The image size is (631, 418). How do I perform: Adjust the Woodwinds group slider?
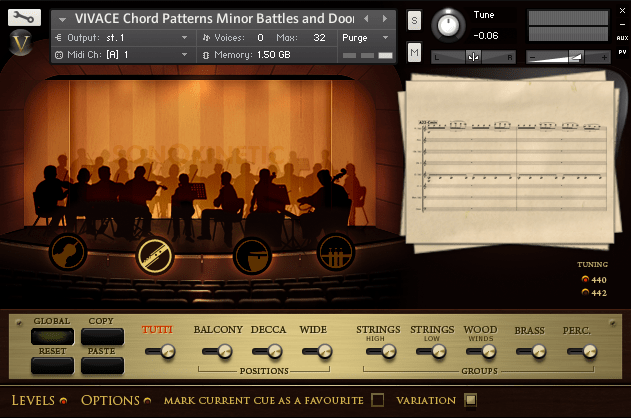point(481,351)
